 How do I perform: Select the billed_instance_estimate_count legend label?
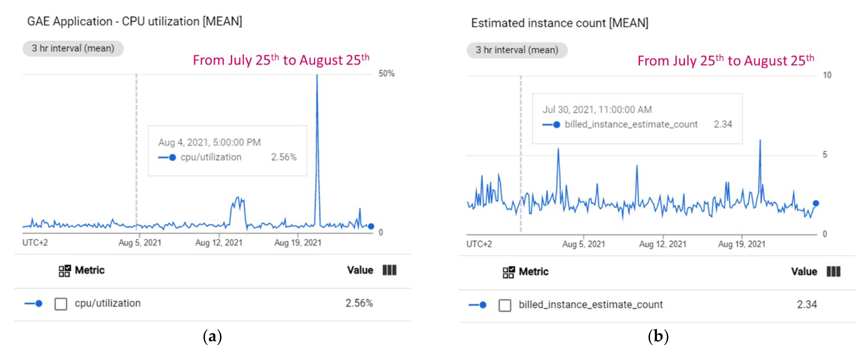point(590,305)
